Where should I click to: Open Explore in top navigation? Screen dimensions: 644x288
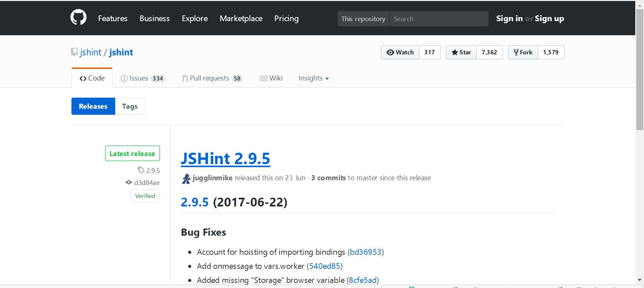[x=195, y=18]
